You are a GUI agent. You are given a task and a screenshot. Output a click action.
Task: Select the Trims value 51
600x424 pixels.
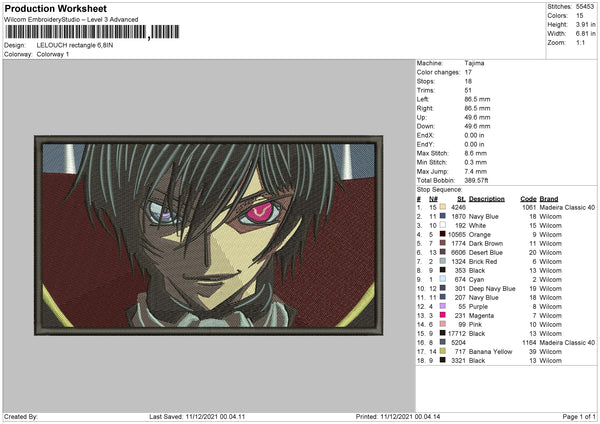[468, 90]
